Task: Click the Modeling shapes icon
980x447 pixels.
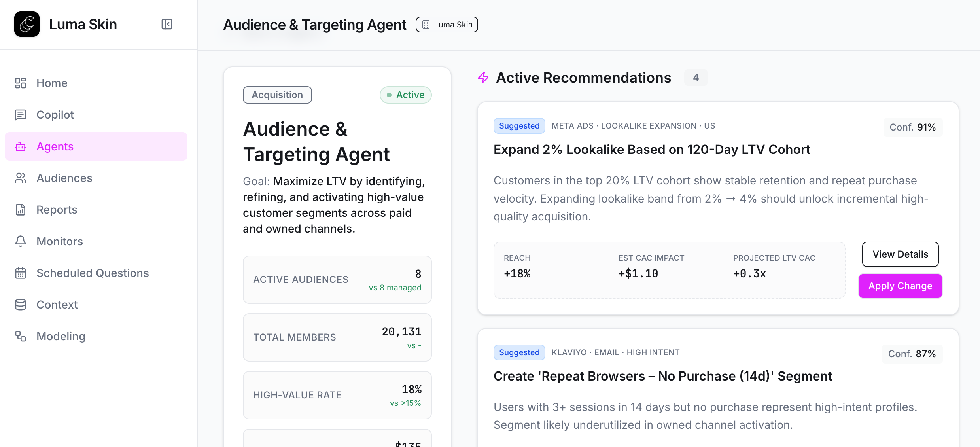Action: tap(21, 336)
